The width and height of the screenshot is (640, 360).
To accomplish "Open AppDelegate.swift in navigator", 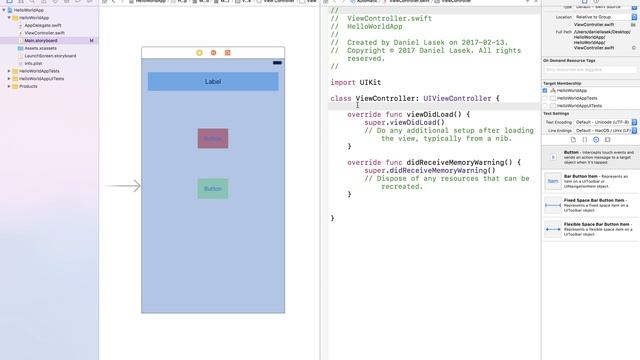I will 43,25.
